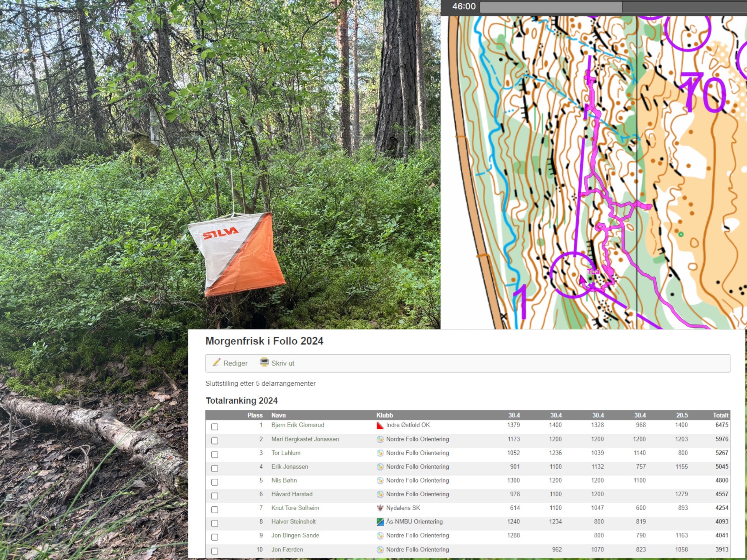Tick checkbox for Bjørn Erik Glomsrud
The width and height of the screenshot is (747, 560).
click(214, 427)
